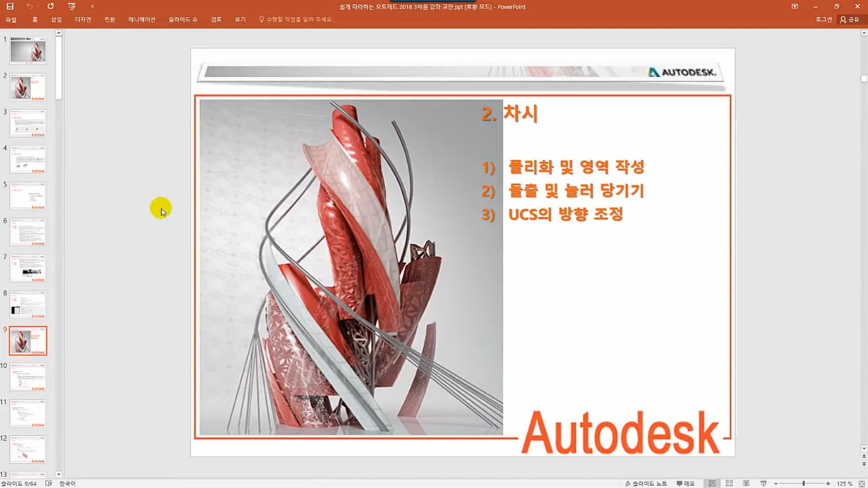Save the presentation via Quick Access toolbar
868x488 pixels.
coord(9,6)
